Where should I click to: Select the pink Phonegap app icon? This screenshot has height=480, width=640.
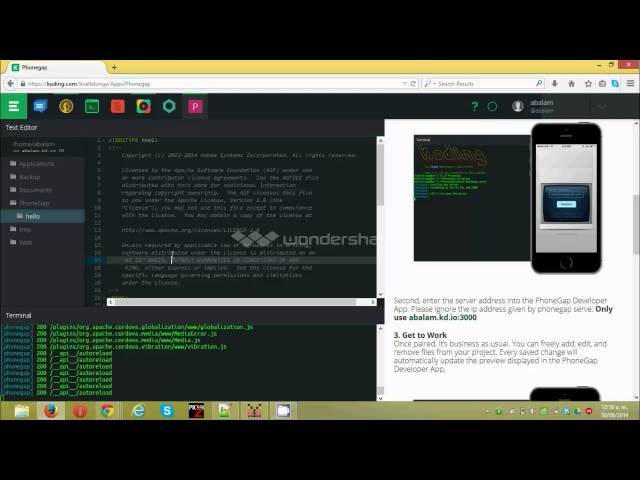pos(195,107)
